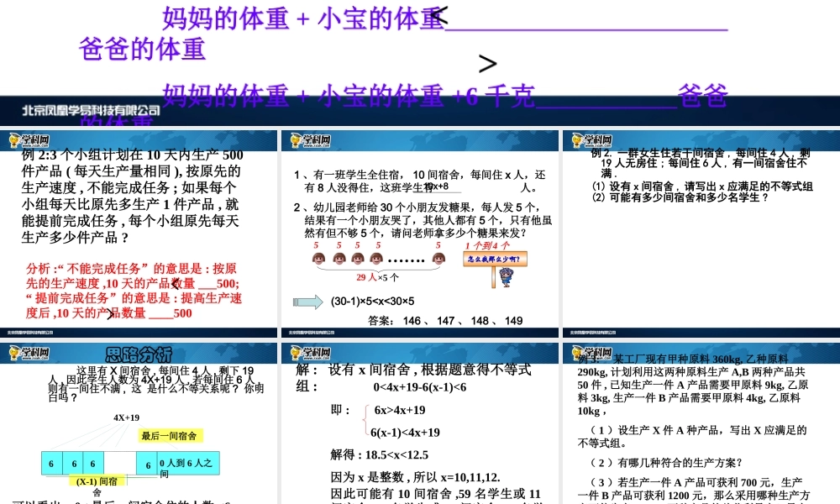Screen dimensions: 840x504
Task: Open the 思路分析 slide thumbnail
Action: pyautogui.click(x=139, y=423)
